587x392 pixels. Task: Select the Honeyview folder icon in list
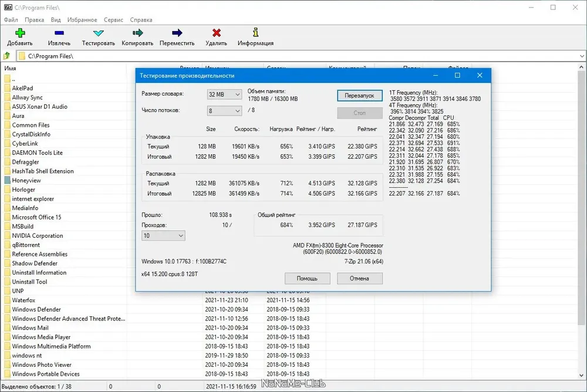[x=8, y=181]
